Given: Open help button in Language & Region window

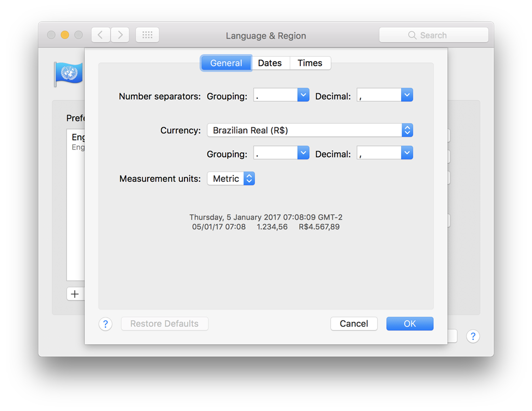Looking at the screenshot, I should tap(473, 336).
